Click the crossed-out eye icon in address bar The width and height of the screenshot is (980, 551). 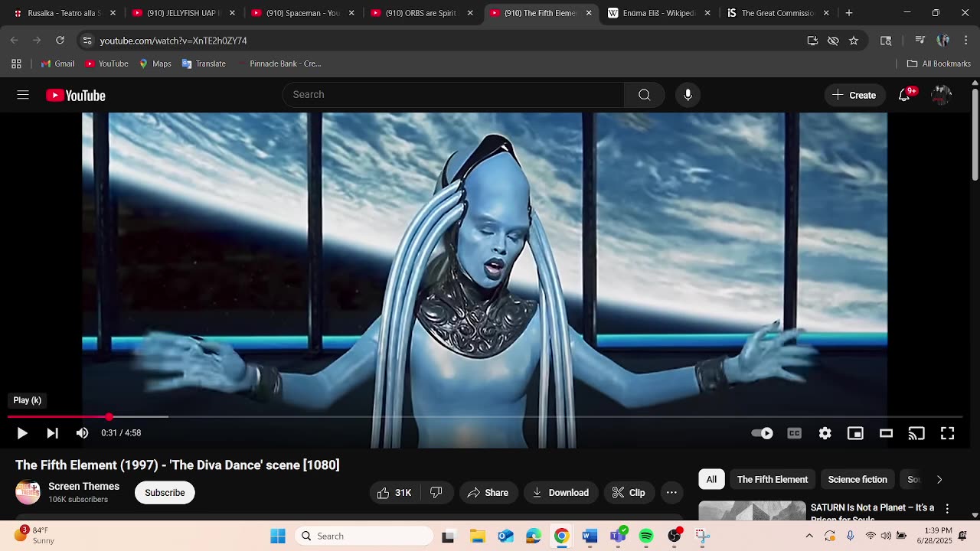[x=833, y=41]
